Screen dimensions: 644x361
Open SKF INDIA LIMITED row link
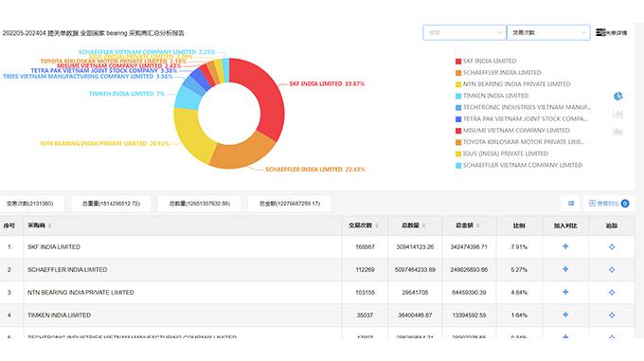pos(54,247)
